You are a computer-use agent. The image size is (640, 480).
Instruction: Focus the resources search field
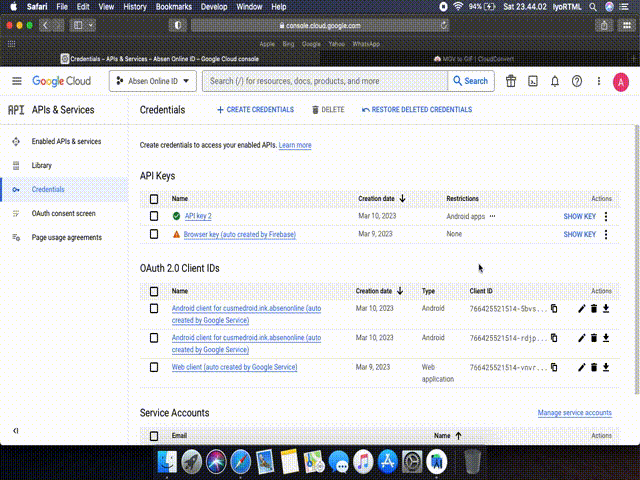click(325, 81)
